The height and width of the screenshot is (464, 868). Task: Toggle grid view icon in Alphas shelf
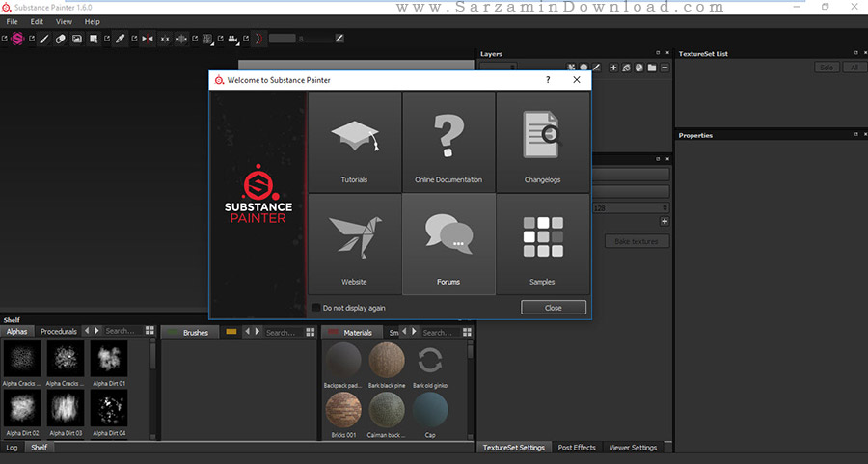(x=149, y=331)
